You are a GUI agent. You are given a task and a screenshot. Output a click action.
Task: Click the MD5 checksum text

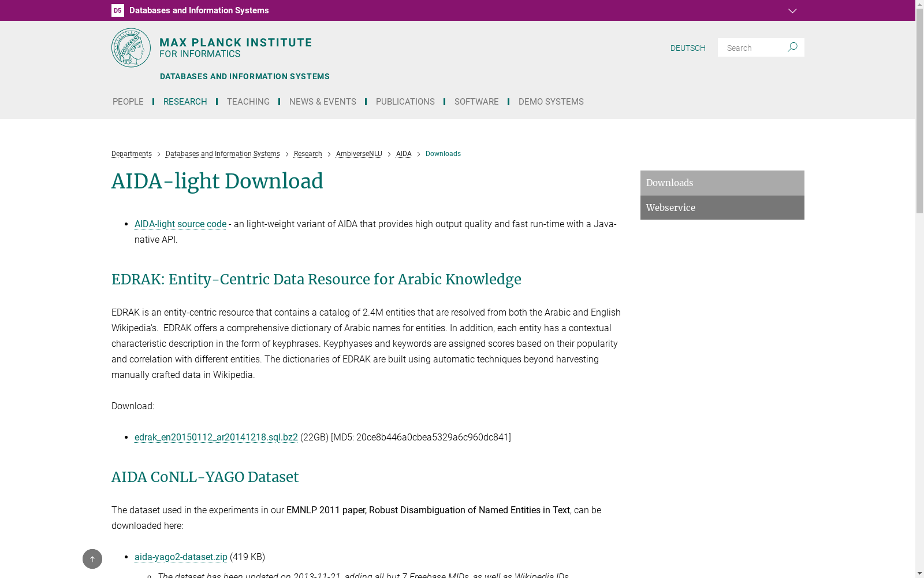point(421,438)
